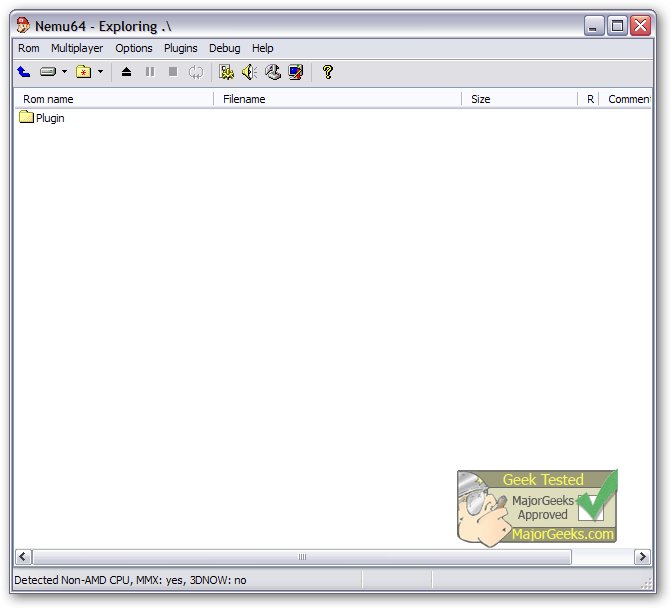
Task: Close the Nemu64 window
Action: pyautogui.click(x=641, y=26)
